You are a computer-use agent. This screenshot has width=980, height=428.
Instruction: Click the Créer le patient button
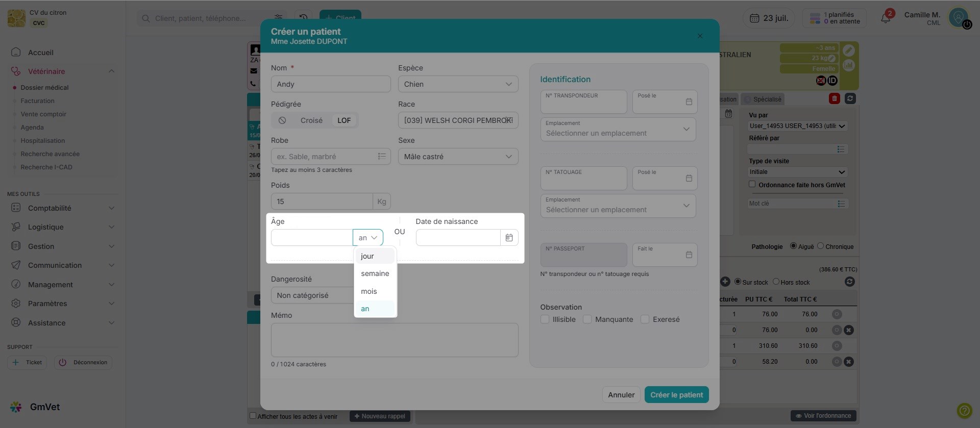point(676,395)
